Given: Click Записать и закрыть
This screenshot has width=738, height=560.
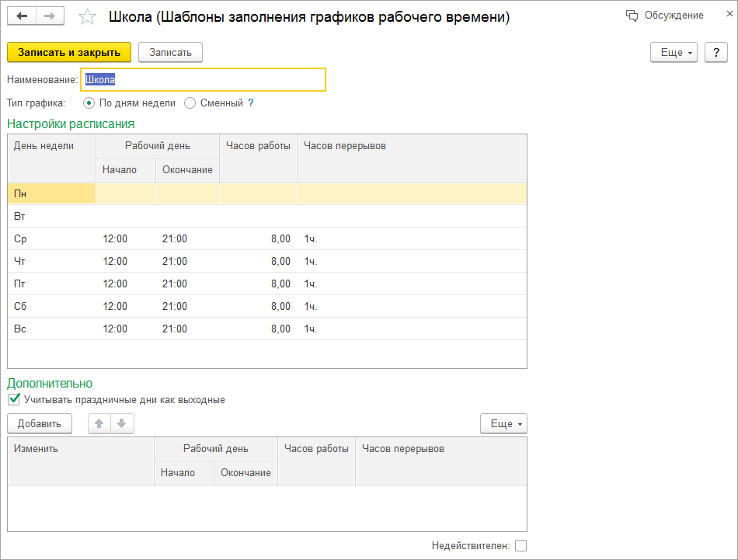Looking at the screenshot, I should 69,52.
